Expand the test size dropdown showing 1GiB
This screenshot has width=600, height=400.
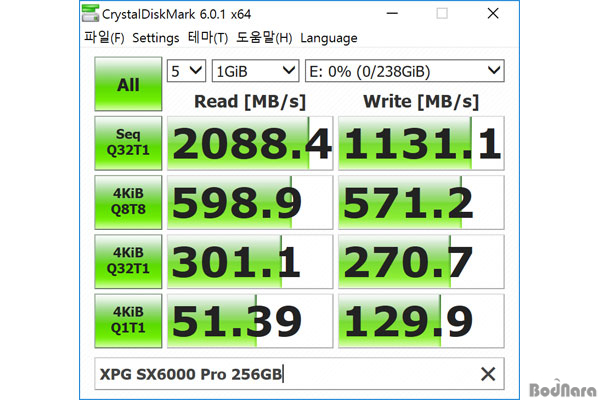[255, 71]
